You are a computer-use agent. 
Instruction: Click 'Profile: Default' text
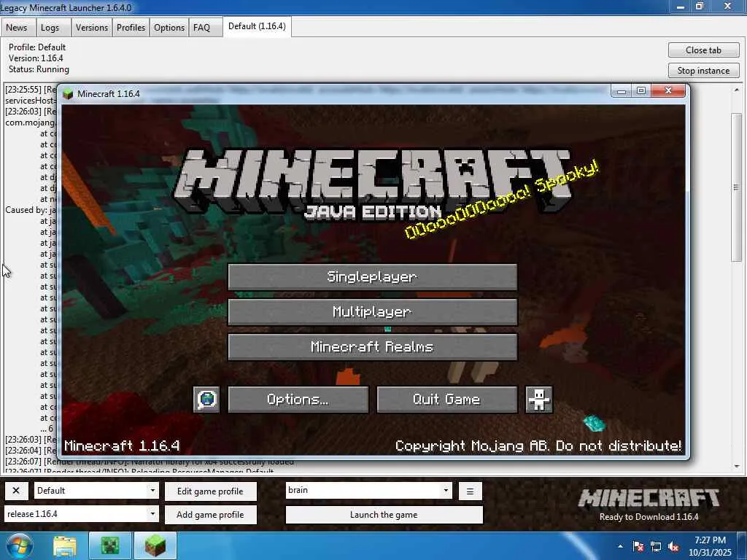tap(37, 47)
